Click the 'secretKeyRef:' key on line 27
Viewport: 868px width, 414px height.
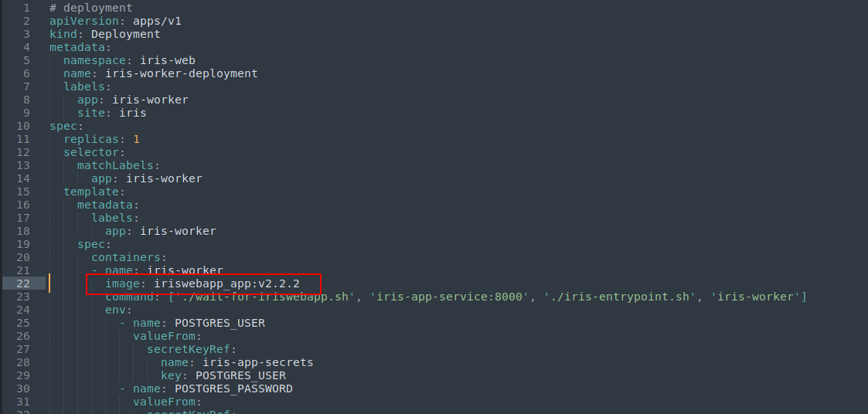pyautogui.click(x=188, y=349)
